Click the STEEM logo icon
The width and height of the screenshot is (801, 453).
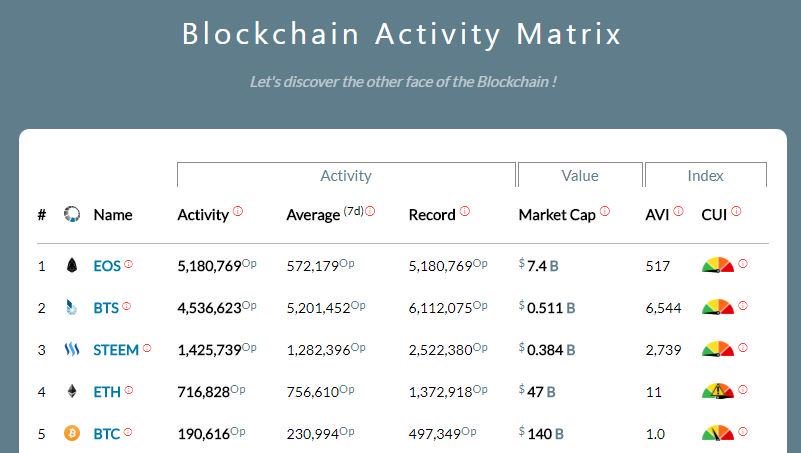[72, 349]
